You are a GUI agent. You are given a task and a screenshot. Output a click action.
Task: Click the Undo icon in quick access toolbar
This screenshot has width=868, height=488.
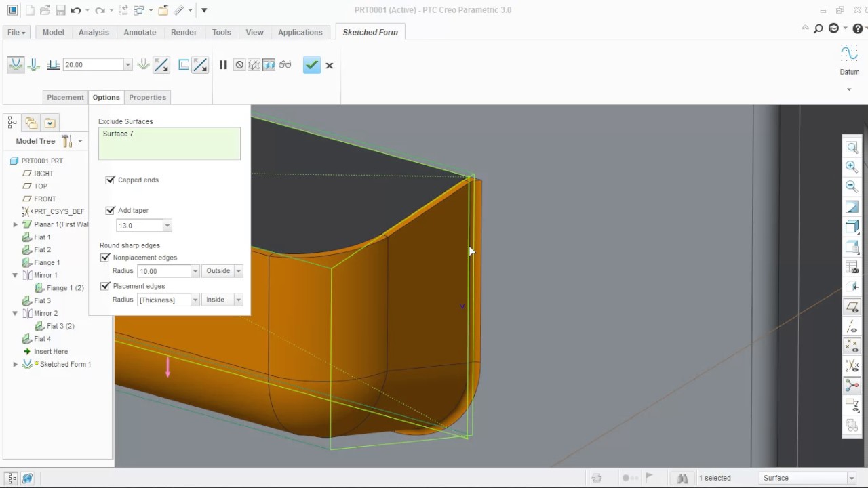(76, 10)
